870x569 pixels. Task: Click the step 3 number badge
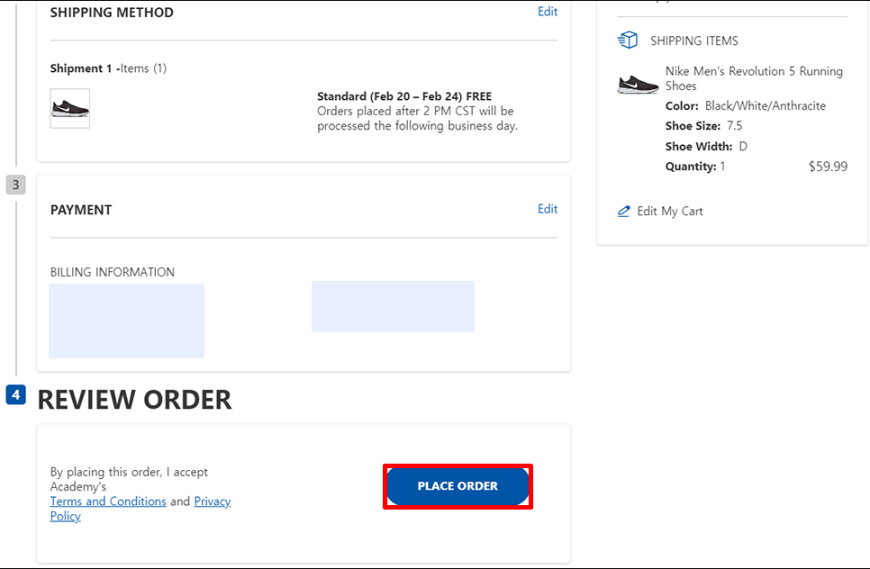coord(16,185)
